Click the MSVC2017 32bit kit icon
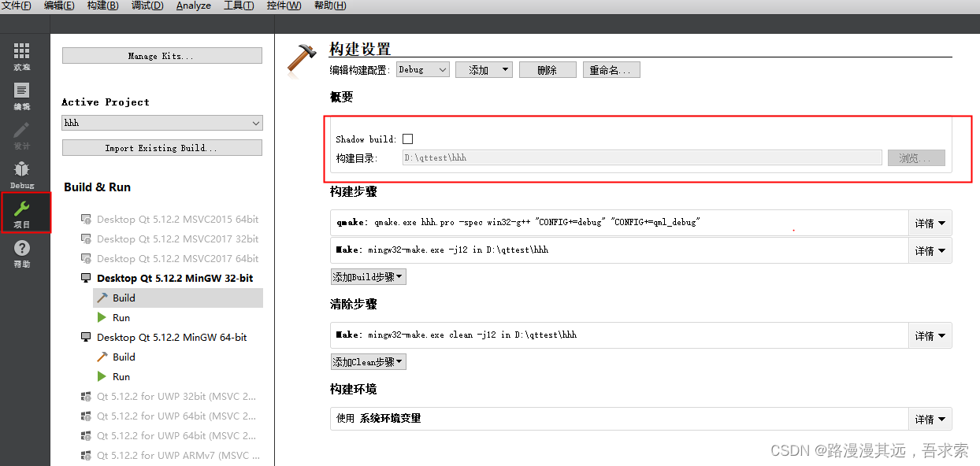Viewport: 980px width, 466px height. click(x=86, y=239)
